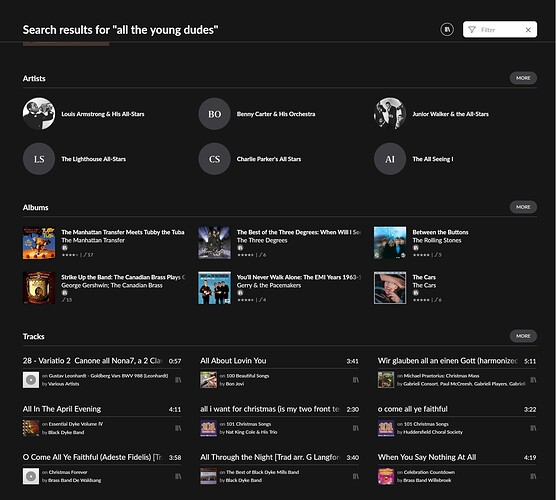Play track All About Lovin You
Screen dimensions: 556x500
233,361
